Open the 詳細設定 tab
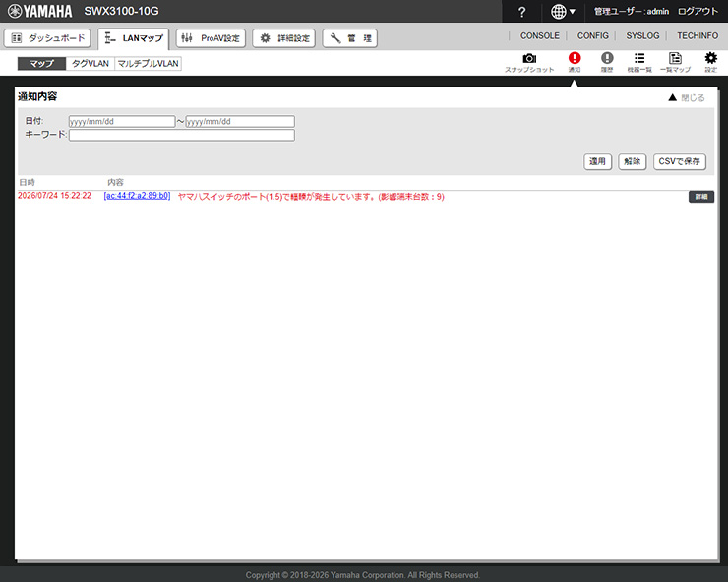 coord(283,38)
